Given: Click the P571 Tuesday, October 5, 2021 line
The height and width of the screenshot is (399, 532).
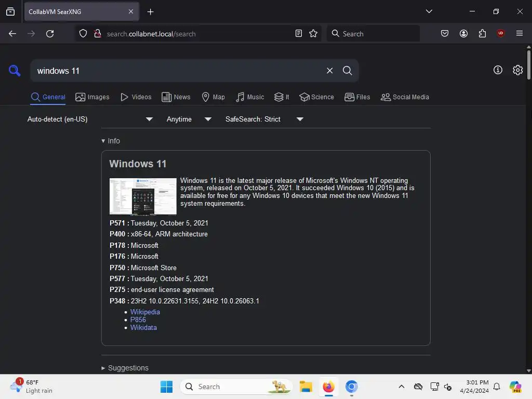Looking at the screenshot, I should [159, 223].
